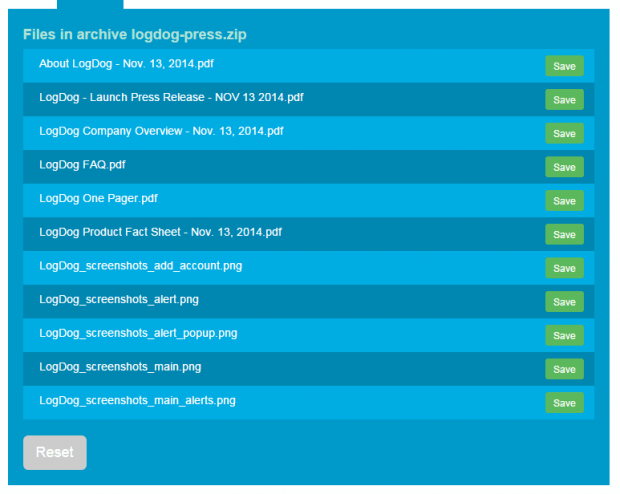Screen dimensions: 620x494
Task: Click the Reset button
Action: click(55, 452)
